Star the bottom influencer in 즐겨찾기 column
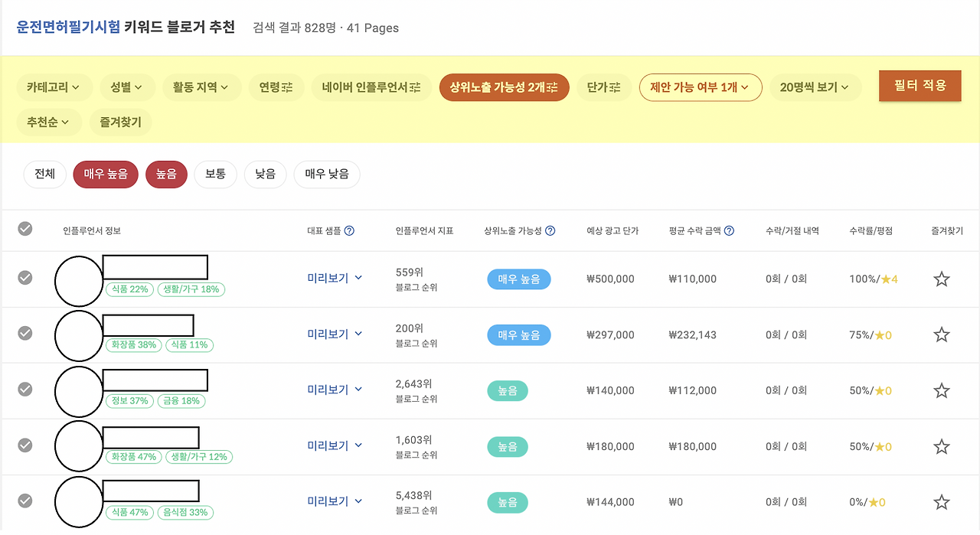 tap(941, 502)
